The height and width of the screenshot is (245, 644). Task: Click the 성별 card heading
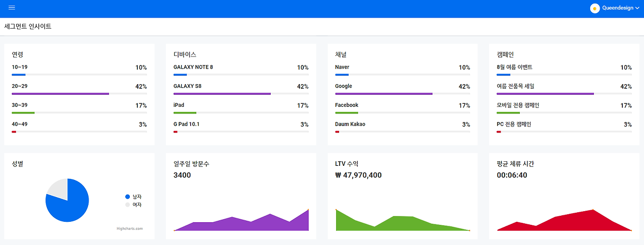pos(18,164)
